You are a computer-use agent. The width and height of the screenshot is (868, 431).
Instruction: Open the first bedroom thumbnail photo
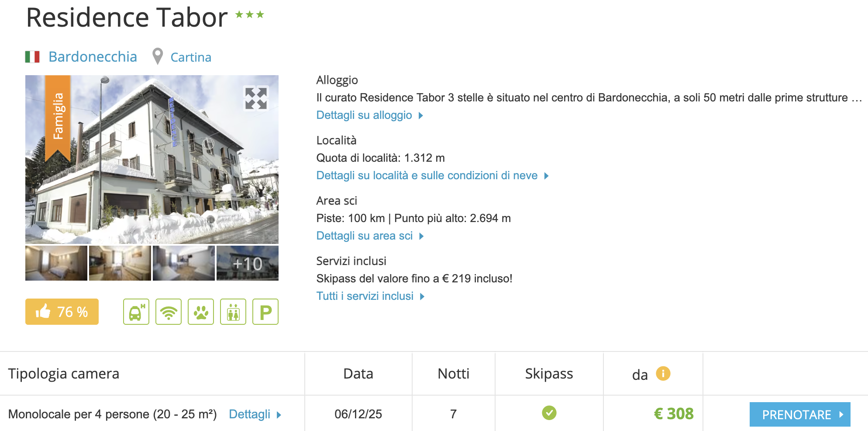tap(56, 263)
